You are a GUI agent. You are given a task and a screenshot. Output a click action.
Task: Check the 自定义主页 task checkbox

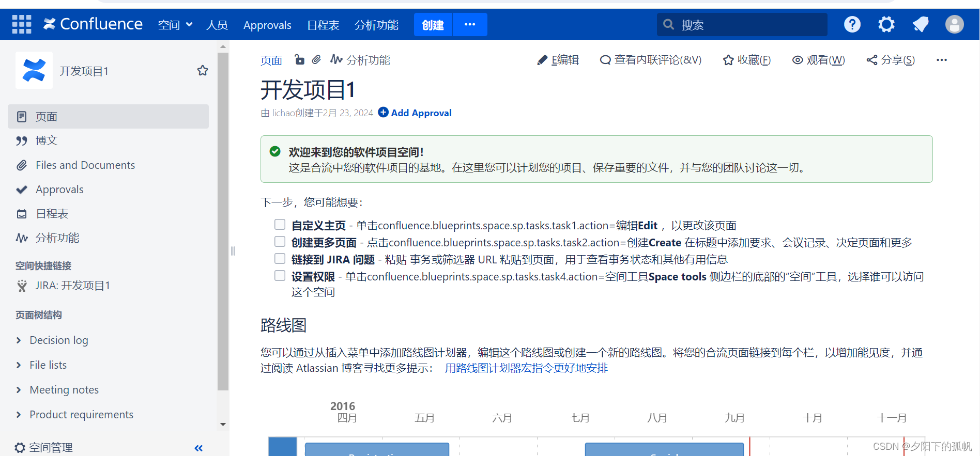280,224
